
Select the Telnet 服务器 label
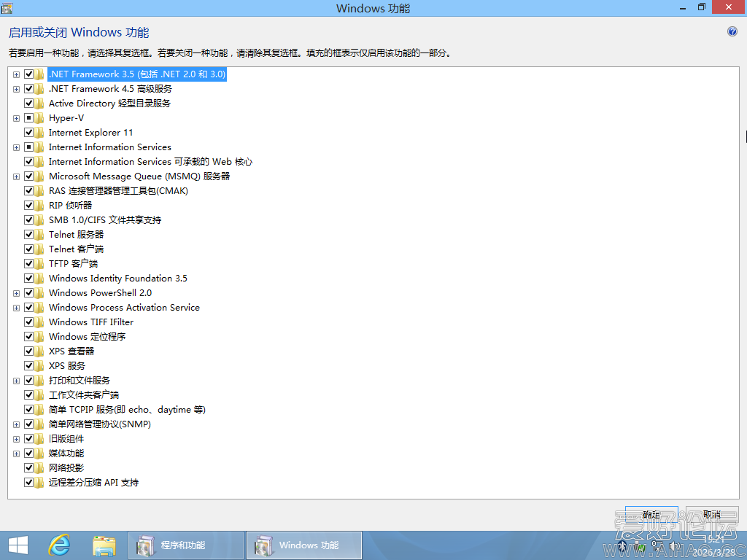point(76,235)
